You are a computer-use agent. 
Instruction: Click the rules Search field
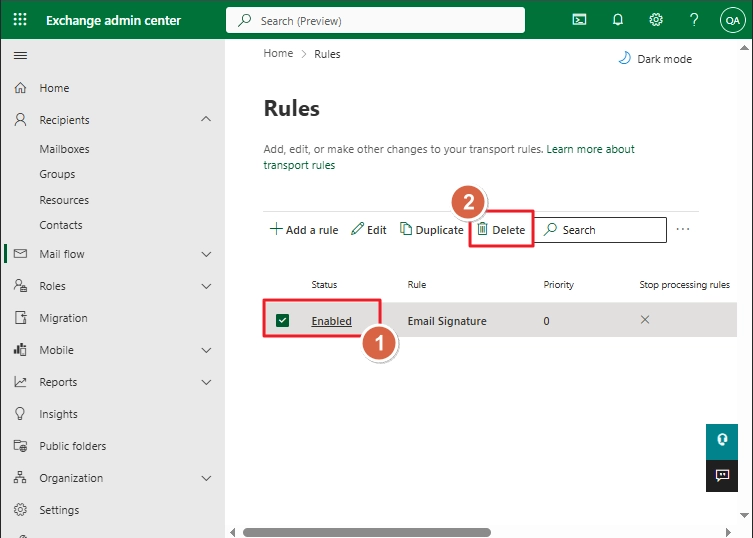[600, 230]
